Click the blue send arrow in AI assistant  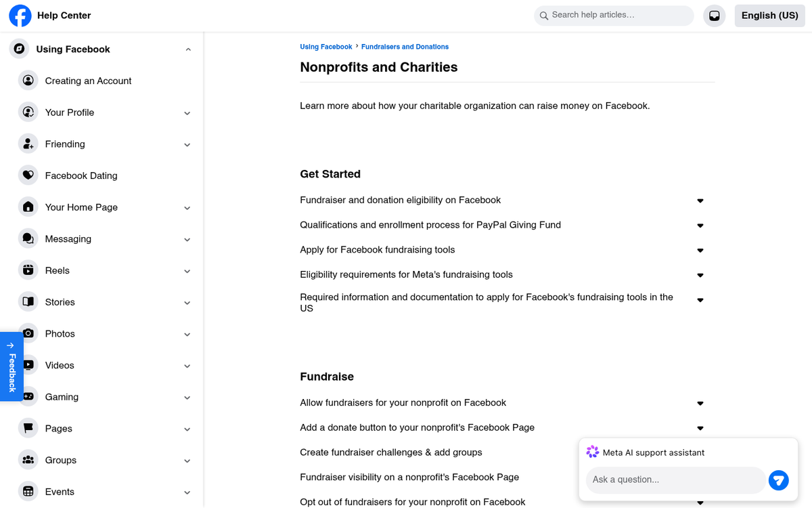tap(778, 480)
